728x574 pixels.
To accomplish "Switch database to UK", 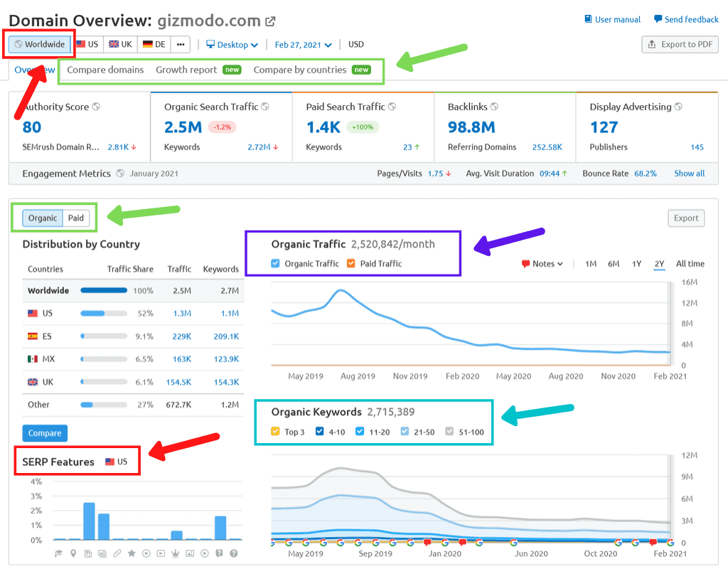I will click(x=120, y=45).
